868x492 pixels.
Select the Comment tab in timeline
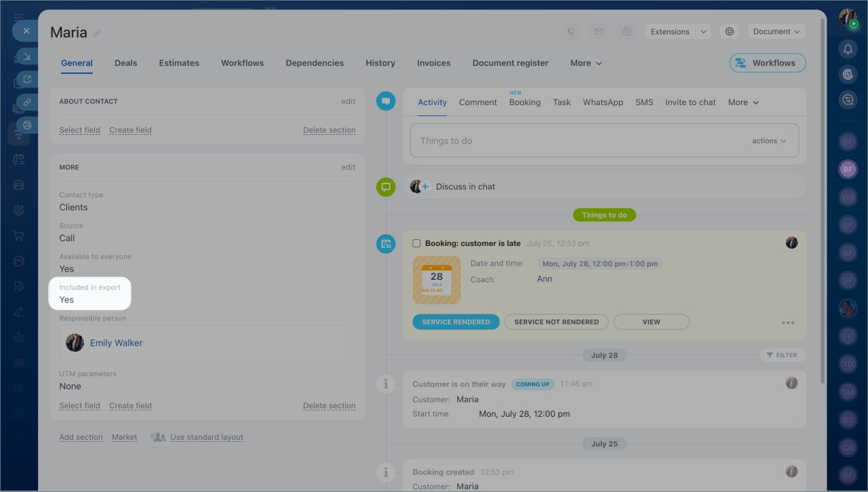point(478,102)
